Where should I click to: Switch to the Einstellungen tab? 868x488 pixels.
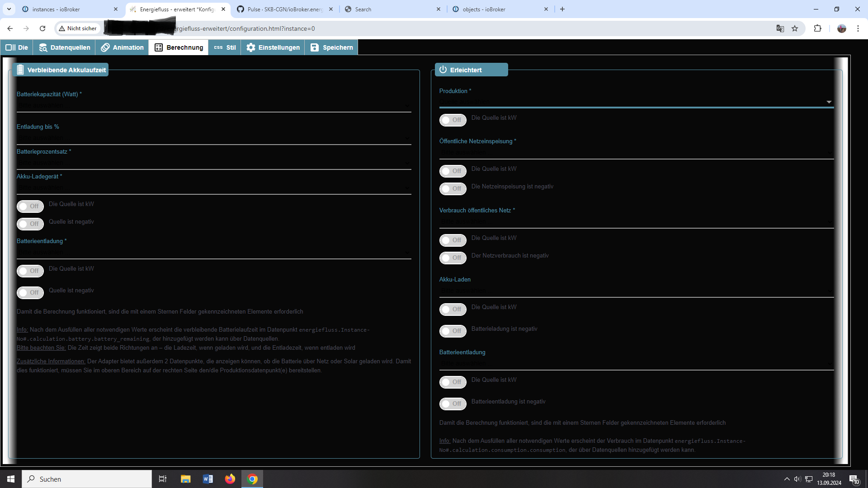(273, 47)
